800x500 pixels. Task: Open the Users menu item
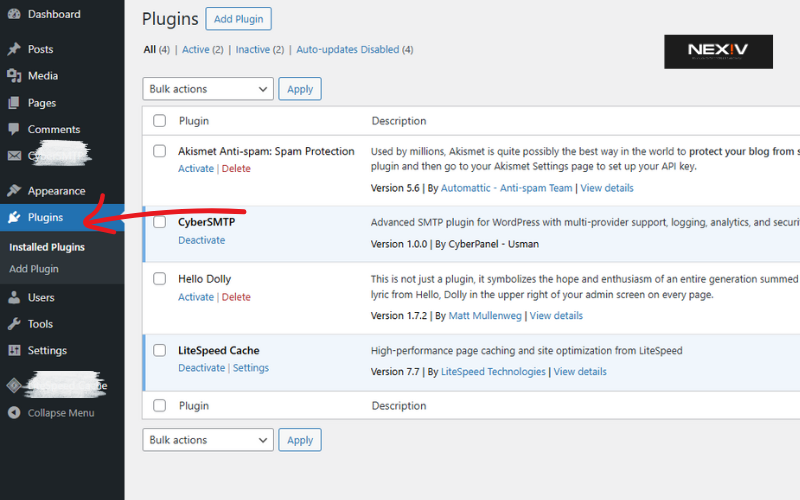[41, 297]
